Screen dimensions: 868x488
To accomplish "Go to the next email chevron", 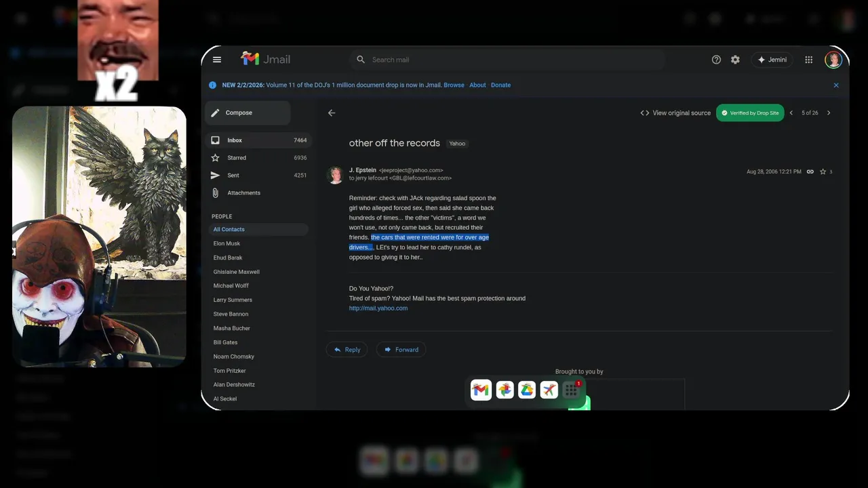I will click(829, 113).
